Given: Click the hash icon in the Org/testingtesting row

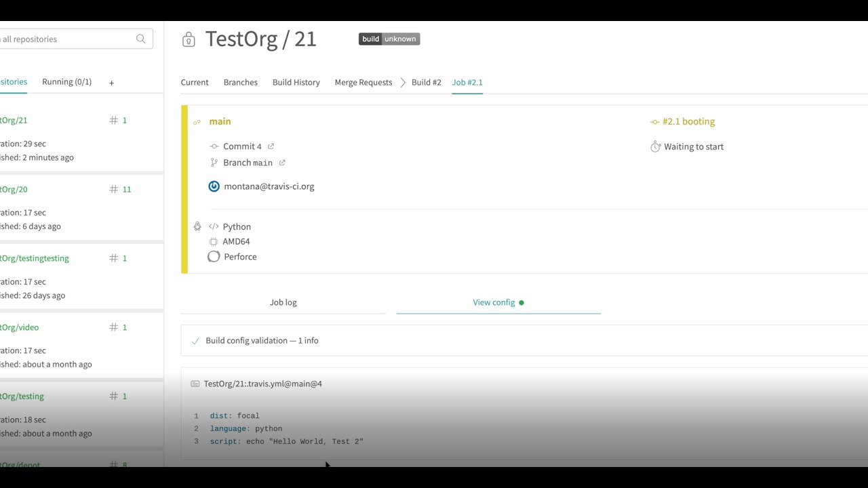Looking at the screenshot, I should [113, 258].
